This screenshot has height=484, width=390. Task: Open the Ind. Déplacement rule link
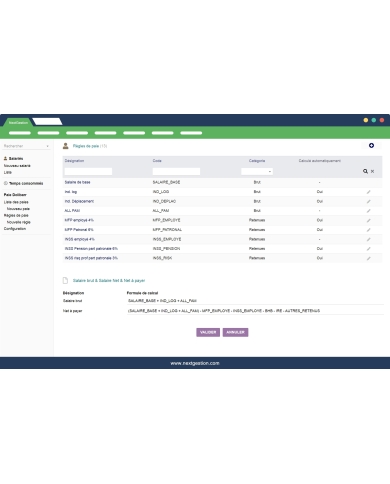(79, 201)
